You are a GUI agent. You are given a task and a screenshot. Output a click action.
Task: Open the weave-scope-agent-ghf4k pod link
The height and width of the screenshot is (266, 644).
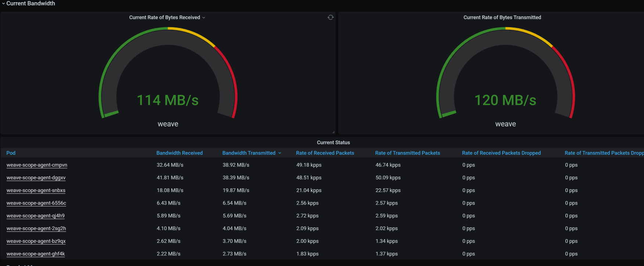coord(36,254)
